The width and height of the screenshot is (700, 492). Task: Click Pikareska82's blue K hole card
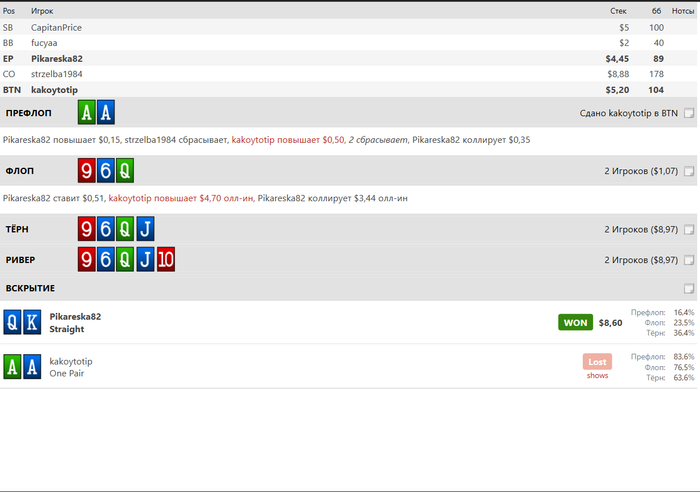click(32, 322)
